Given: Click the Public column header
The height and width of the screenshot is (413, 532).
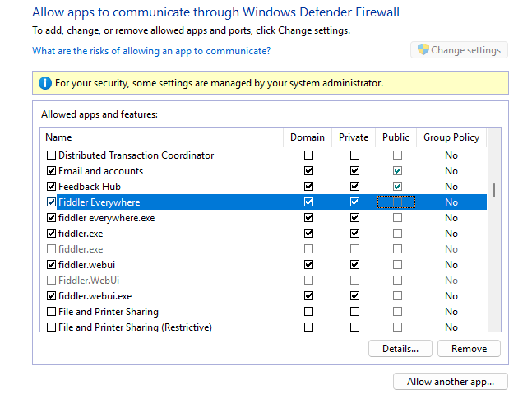Looking at the screenshot, I should coord(396,137).
